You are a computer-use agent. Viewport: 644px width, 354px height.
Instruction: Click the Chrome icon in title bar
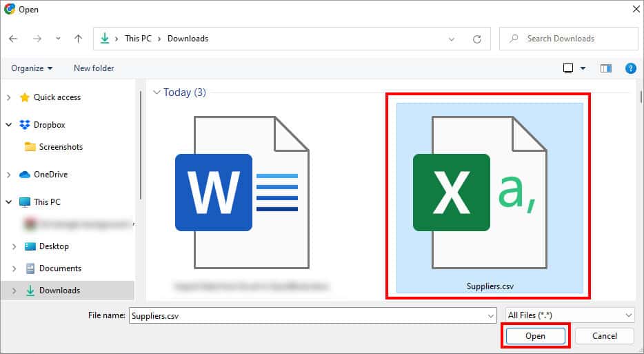point(10,9)
